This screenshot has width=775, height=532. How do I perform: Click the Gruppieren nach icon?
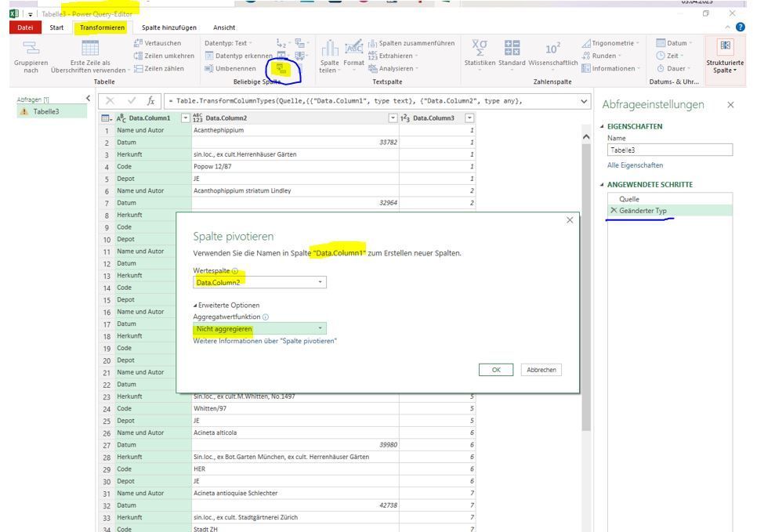(x=31, y=48)
